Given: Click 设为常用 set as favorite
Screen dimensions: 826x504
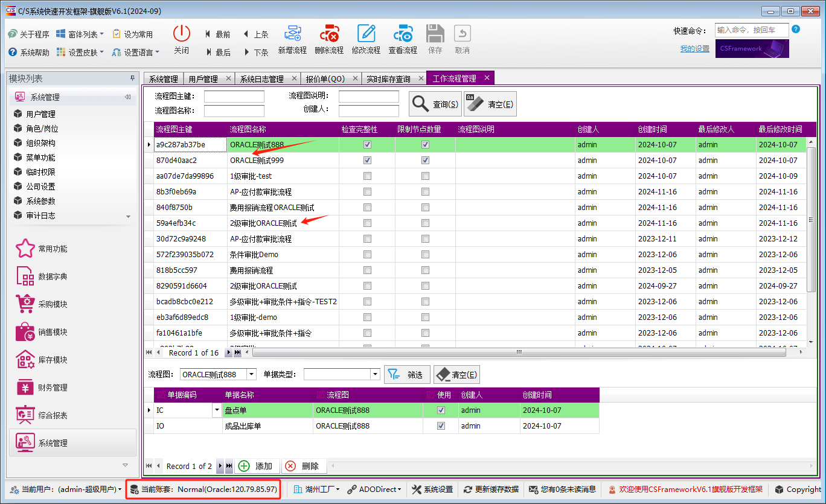Looking at the screenshot, I should pos(132,34).
